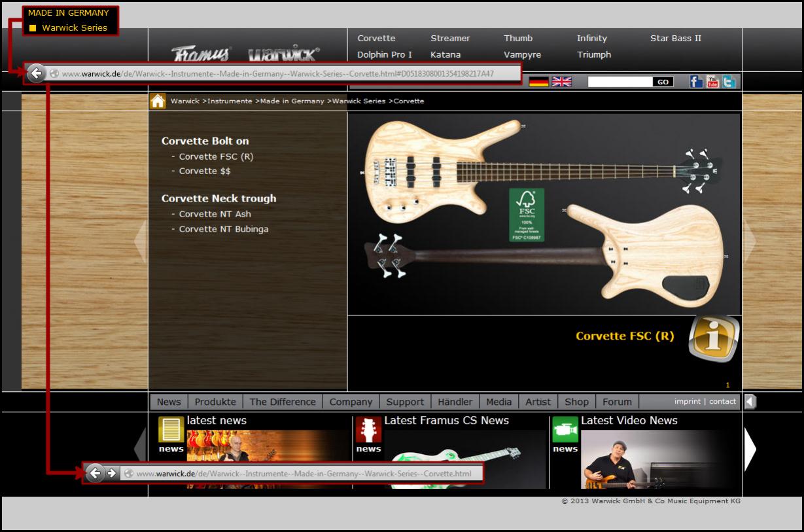Open the Facebook page icon
The height and width of the screenshot is (532, 804).
696,82
